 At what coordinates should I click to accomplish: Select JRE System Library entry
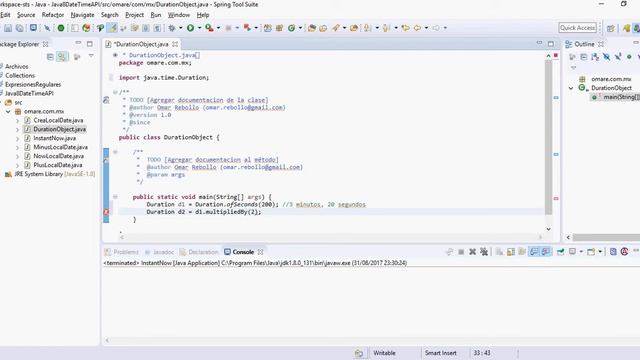[x=50, y=174]
